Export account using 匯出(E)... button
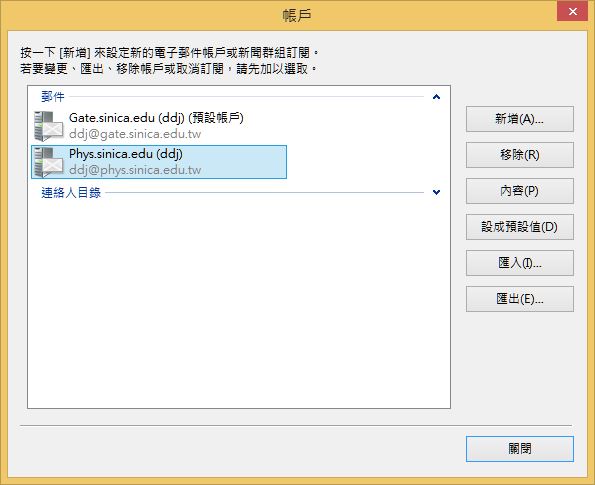595x485 pixels. (x=519, y=299)
